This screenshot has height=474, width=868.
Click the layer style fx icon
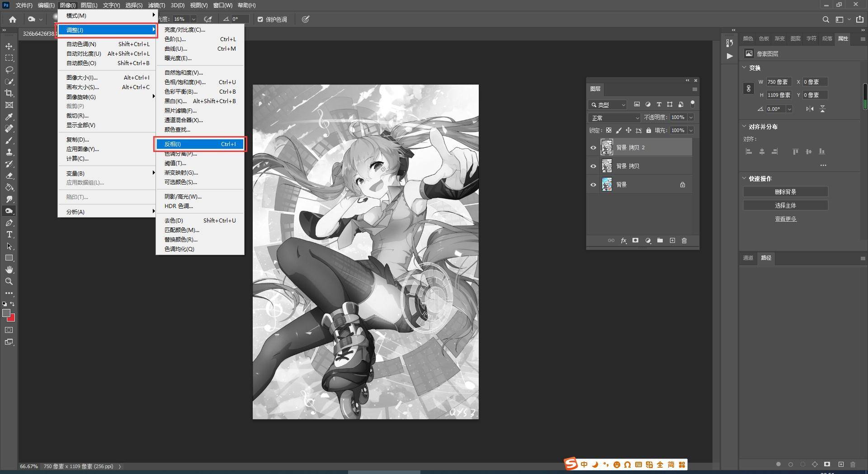coord(623,241)
